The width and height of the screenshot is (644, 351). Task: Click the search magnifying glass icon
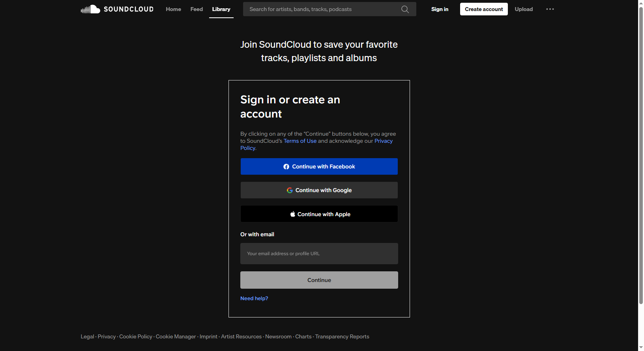[x=405, y=9]
